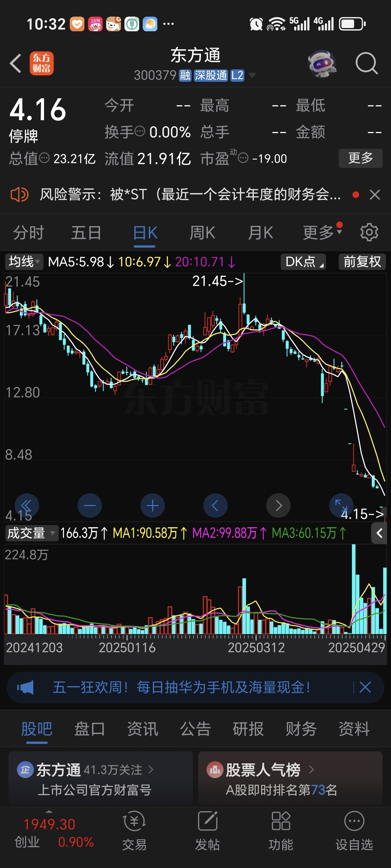
Task: Read the 风险警示 *ST notice
Action: click(190, 195)
